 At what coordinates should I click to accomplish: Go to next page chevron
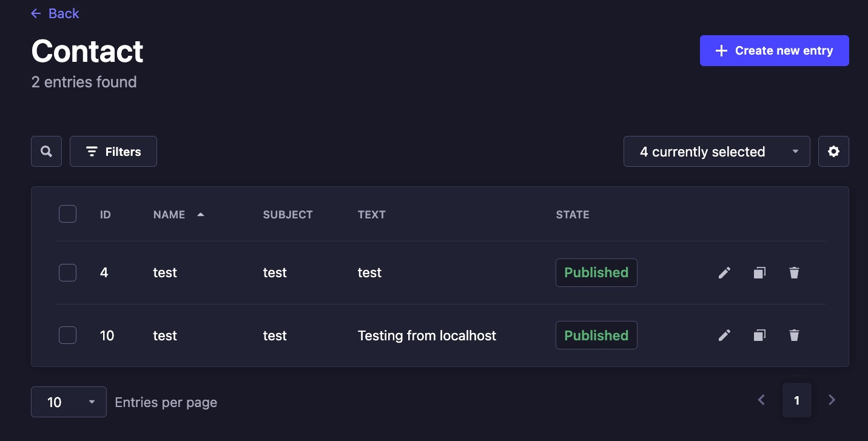[x=832, y=400]
